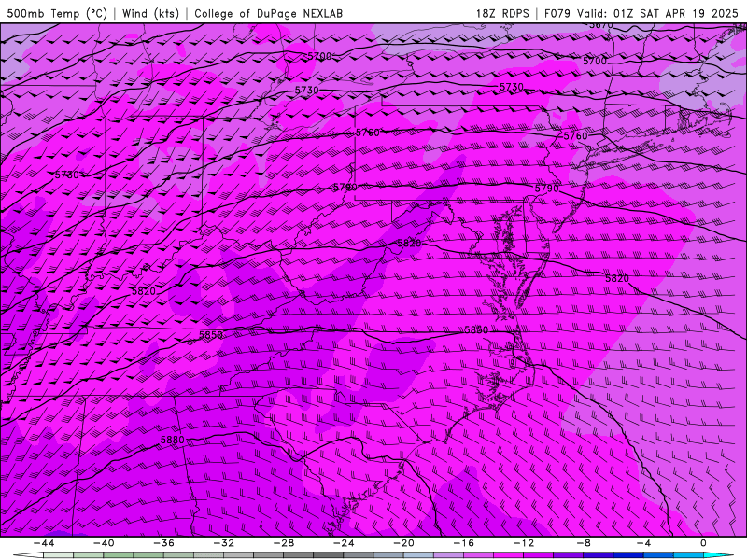Click the 0 colorbar tick label
747x560 pixels.
(703, 543)
